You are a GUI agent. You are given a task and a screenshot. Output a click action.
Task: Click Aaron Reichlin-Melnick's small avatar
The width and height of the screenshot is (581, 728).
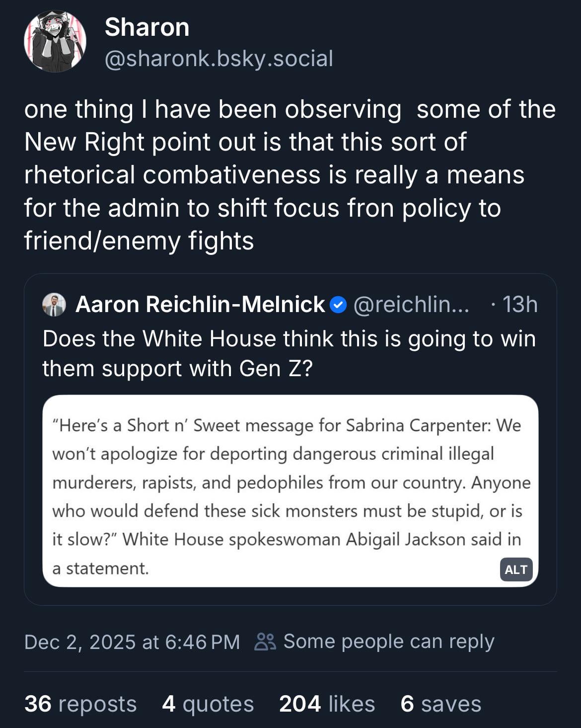coord(54,305)
